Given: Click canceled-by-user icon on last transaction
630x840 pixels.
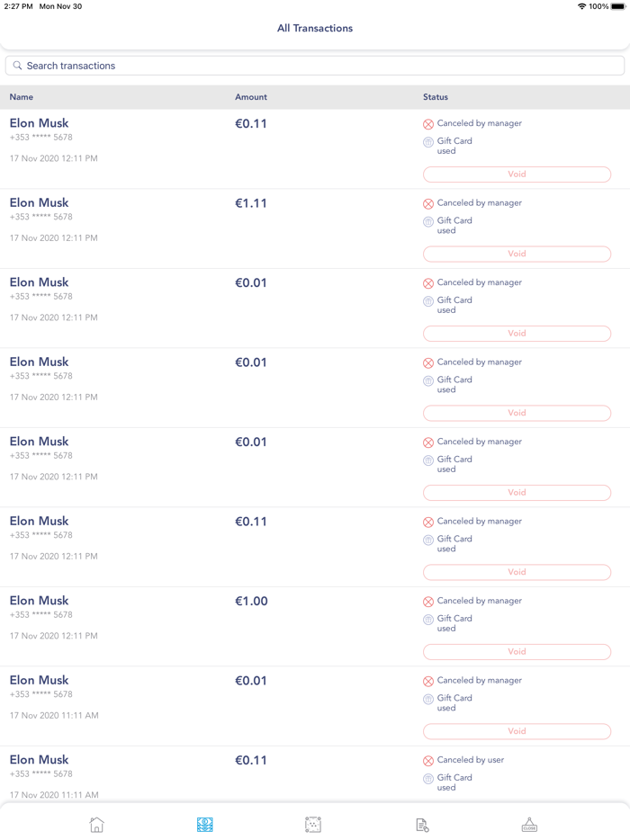Looking at the screenshot, I should click(428, 761).
